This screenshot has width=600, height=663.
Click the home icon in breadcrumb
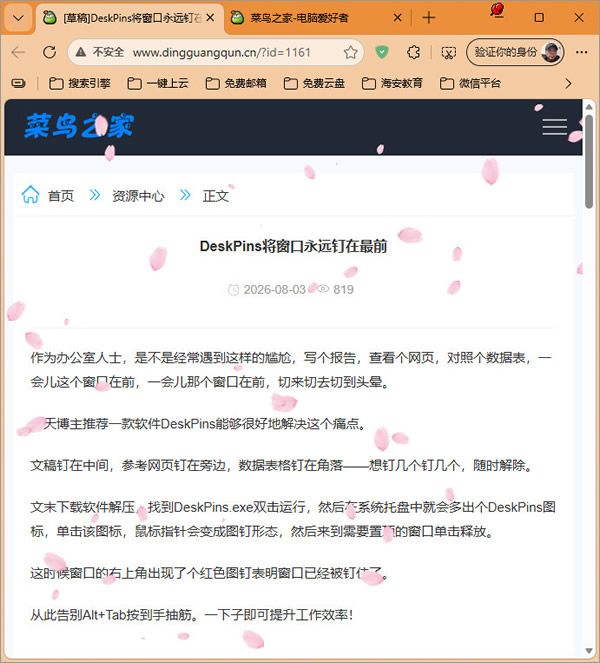click(x=30, y=195)
